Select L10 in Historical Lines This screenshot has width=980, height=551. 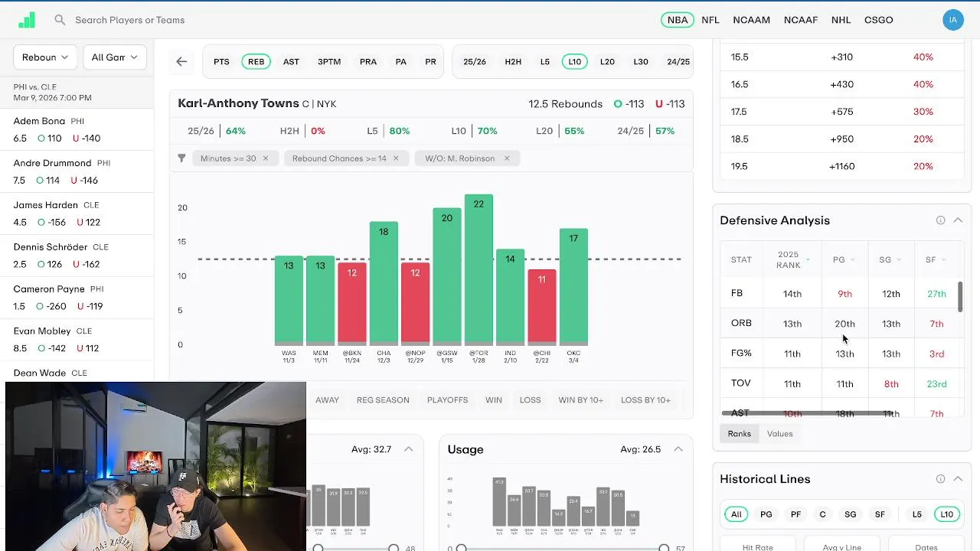947,514
